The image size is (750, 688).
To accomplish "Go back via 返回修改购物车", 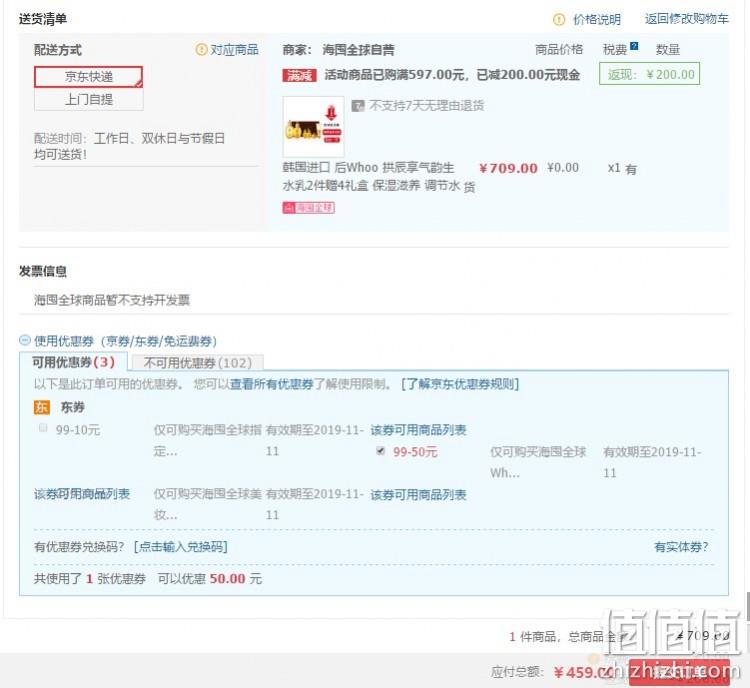I will click(686, 19).
